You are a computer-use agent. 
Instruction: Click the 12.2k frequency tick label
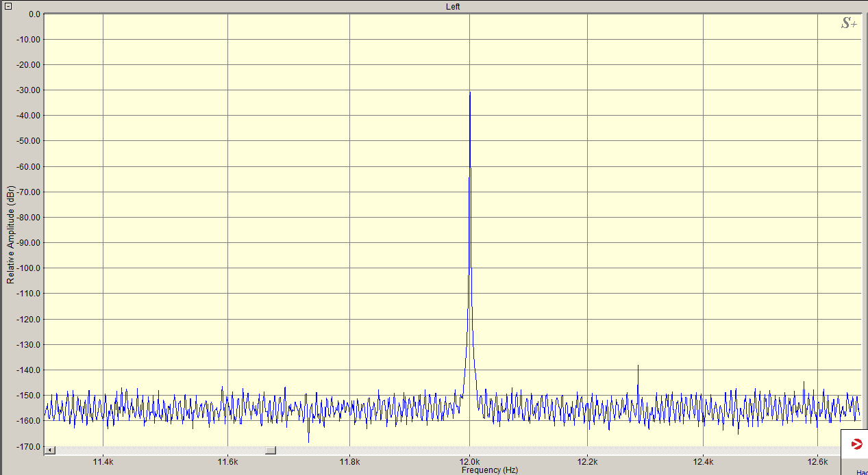[587, 461]
